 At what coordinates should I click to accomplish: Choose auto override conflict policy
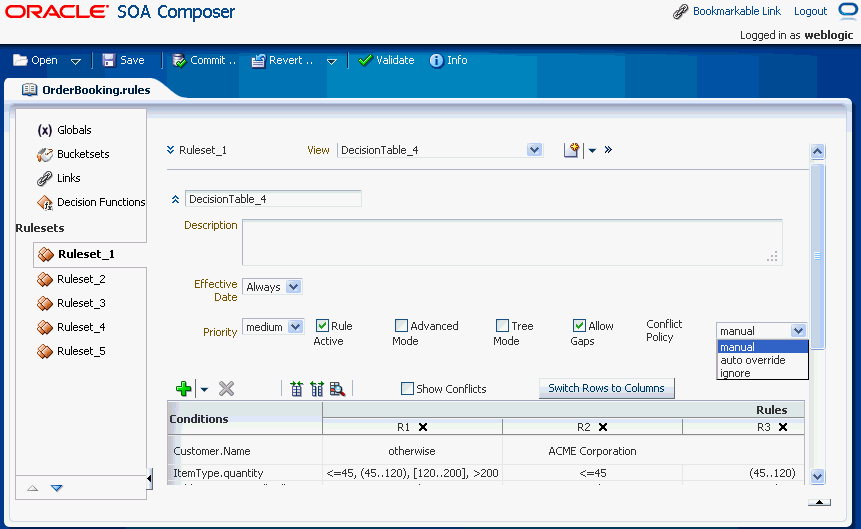click(x=763, y=360)
